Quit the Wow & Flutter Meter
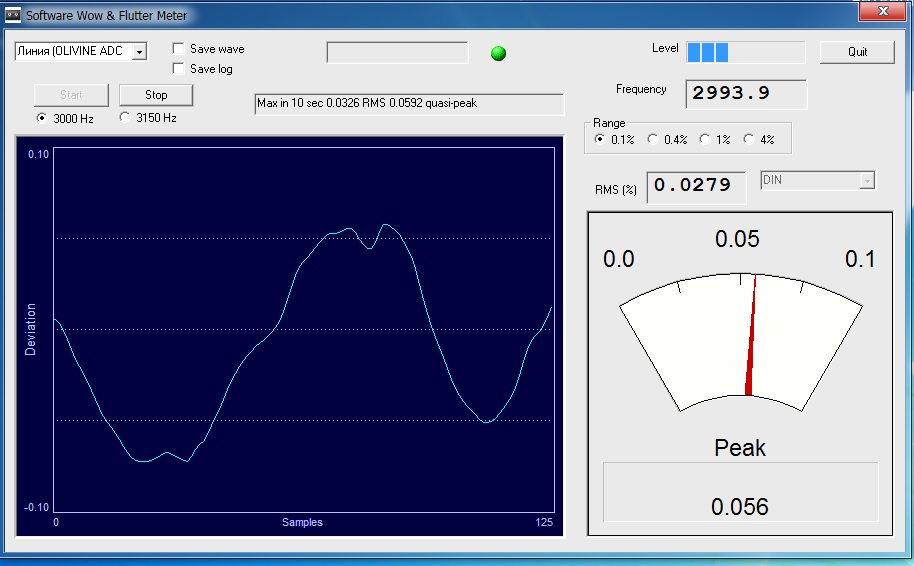 (857, 52)
